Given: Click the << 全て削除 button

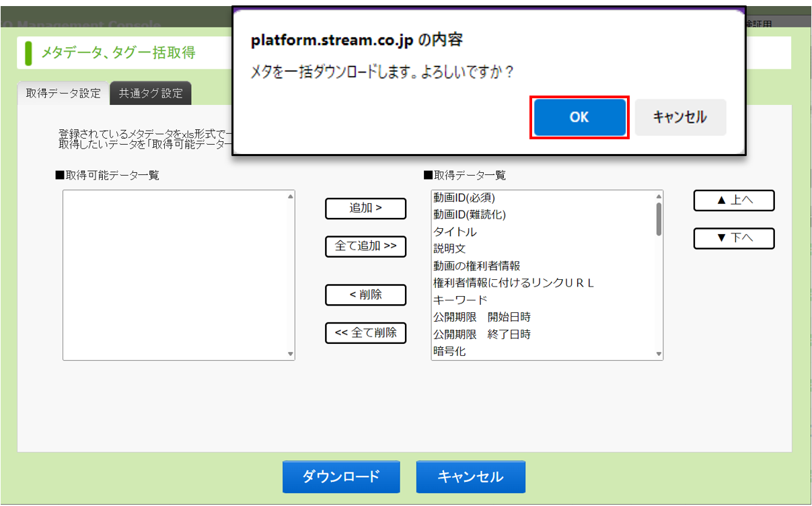Looking at the screenshot, I should pyautogui.click(x=365, y=333).
